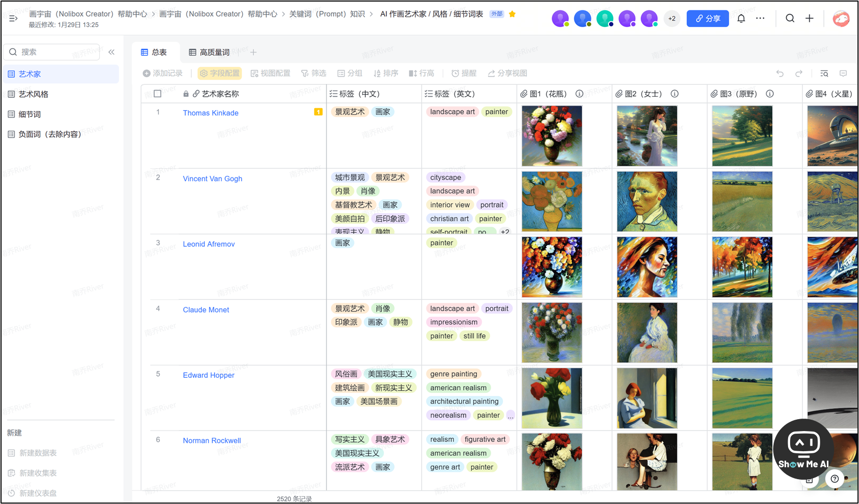Click the search magnifier icon in header
The image size is (859, 504).
tap(790, 18)
